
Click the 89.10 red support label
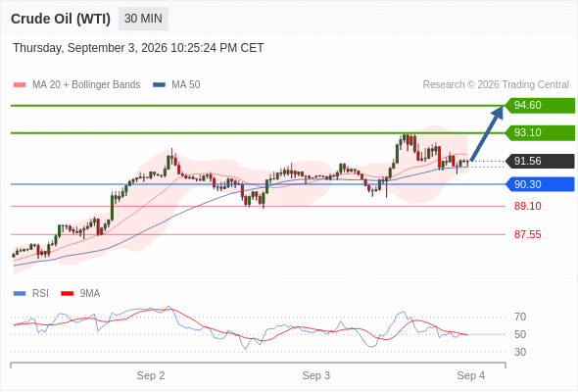[527, 206]
